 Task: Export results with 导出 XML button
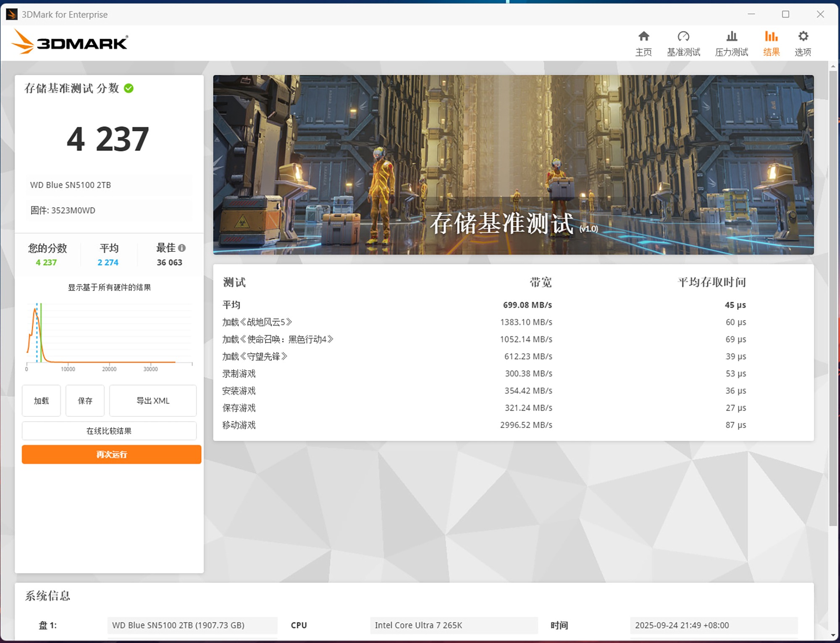[153, 401]
